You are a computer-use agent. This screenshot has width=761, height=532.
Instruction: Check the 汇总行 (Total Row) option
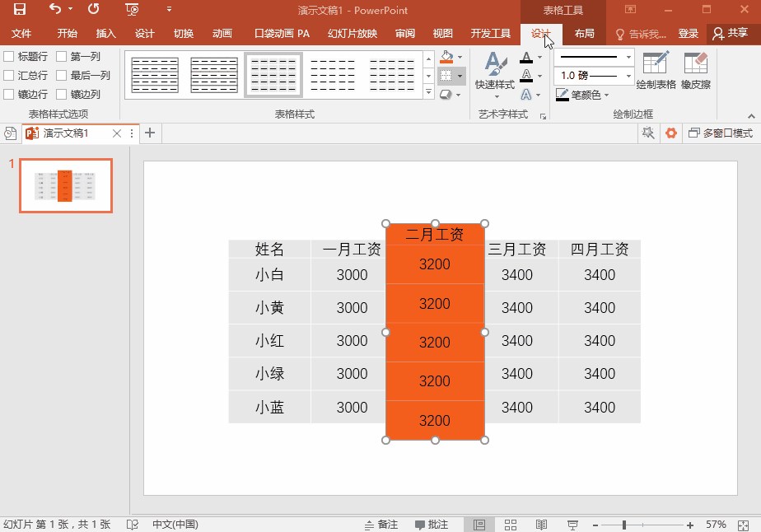pos(9,76)
